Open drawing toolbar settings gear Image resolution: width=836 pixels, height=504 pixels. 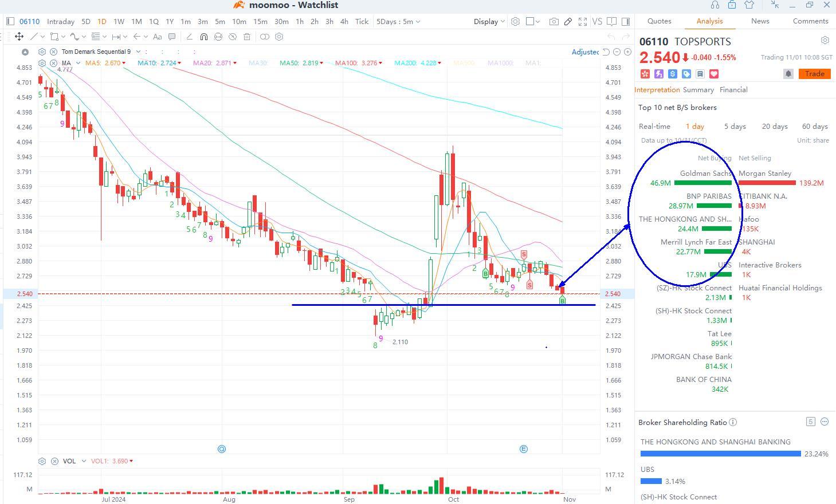coord(279,37)
